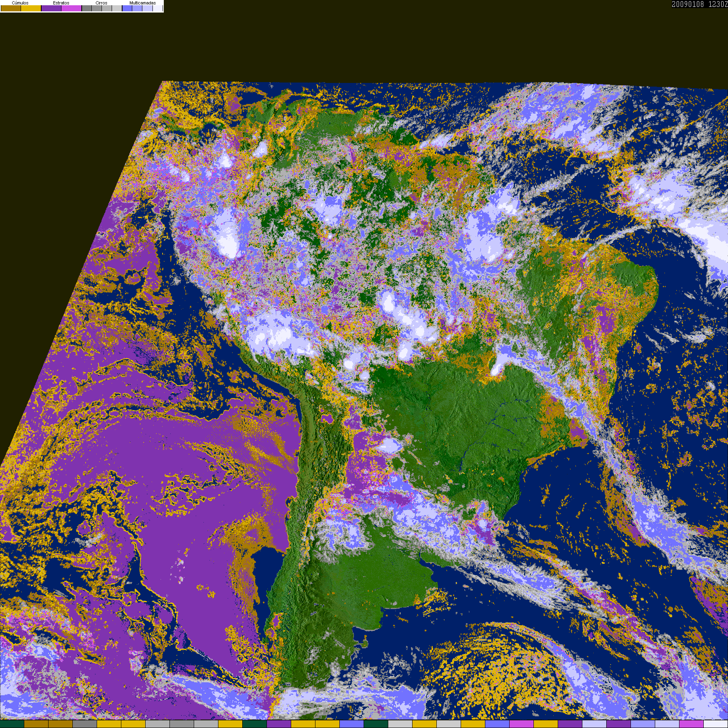Image resolution: width=728 pixels, height=728 pixels.
Task: Select the first dark green cell of bottom strip
Action: pyautogui.click(x=12, y=724)
